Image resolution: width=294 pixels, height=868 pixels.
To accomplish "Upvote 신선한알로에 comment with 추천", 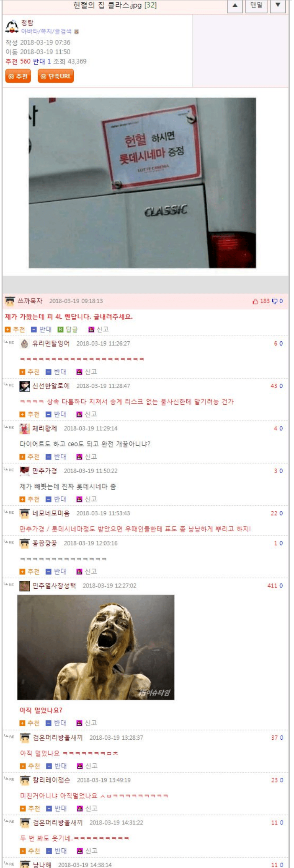I will coord(29,414).
